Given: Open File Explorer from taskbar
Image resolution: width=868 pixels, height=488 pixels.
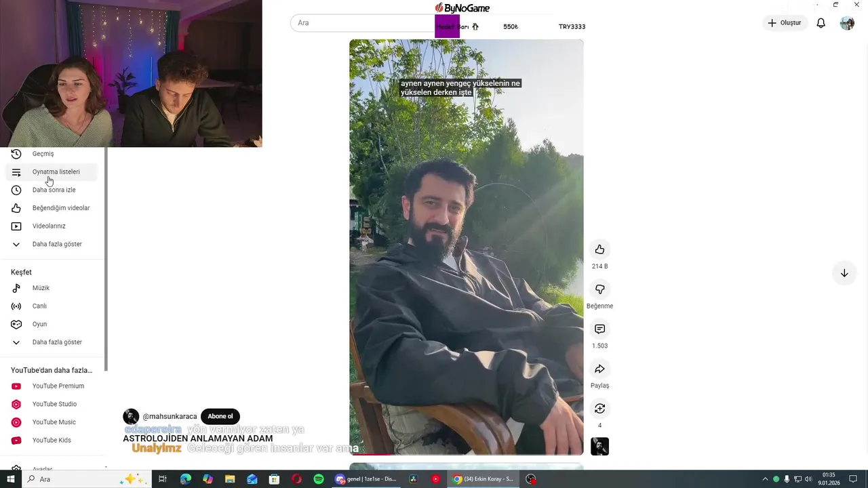Looking at the screenshot, I should coord(230,479).
